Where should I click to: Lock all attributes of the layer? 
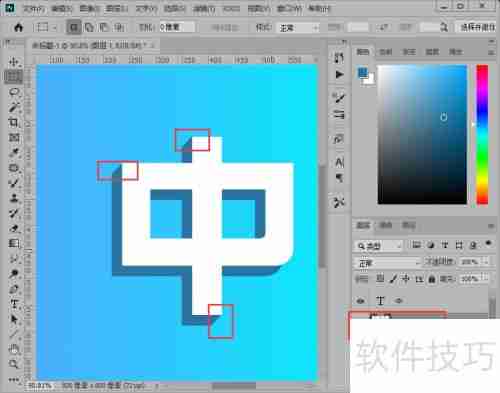tap(432, 279)
